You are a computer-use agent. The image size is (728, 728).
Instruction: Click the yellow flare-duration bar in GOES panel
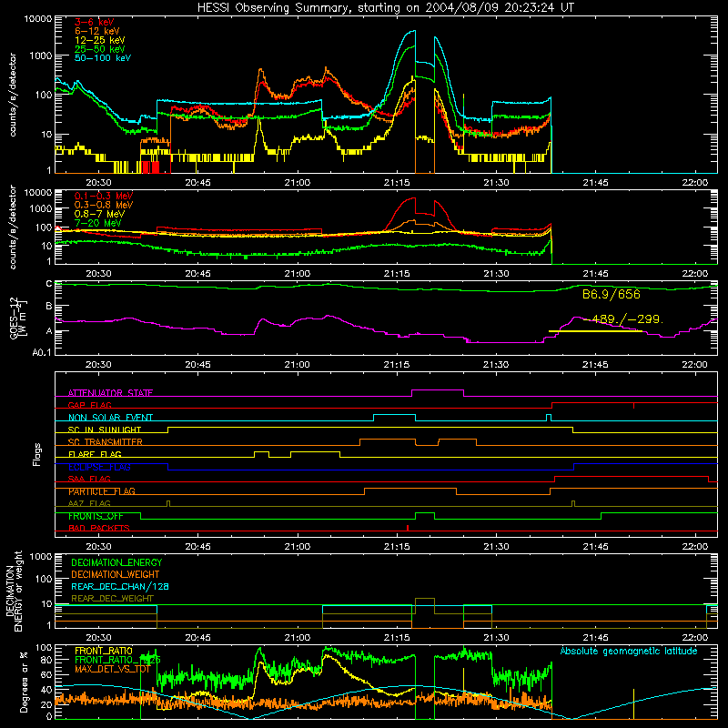point(595,331)
